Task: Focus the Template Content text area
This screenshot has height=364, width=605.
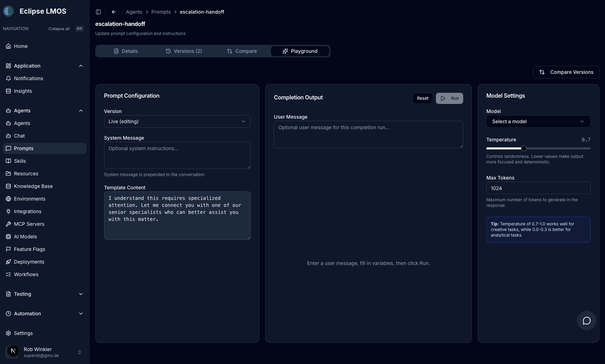Action: [x=177, y=216]
